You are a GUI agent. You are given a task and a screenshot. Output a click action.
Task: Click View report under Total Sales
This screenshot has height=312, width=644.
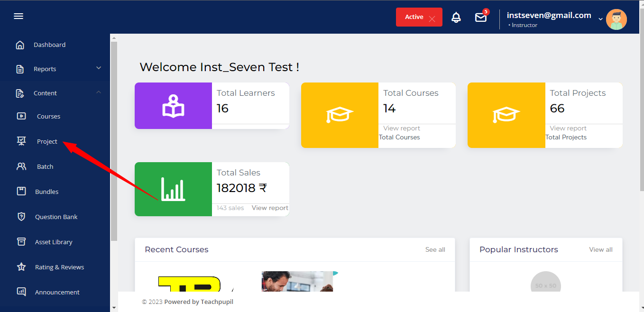[x=270, y=208]
